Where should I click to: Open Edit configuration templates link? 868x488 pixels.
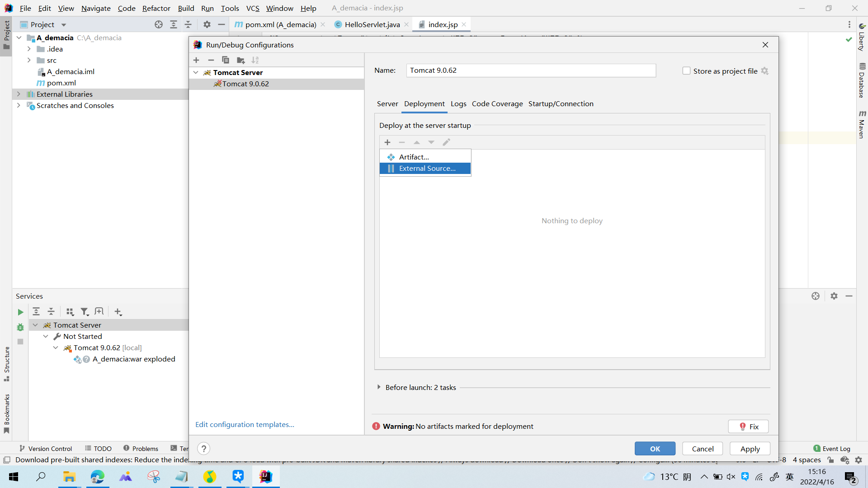click(x=245, y=425)
